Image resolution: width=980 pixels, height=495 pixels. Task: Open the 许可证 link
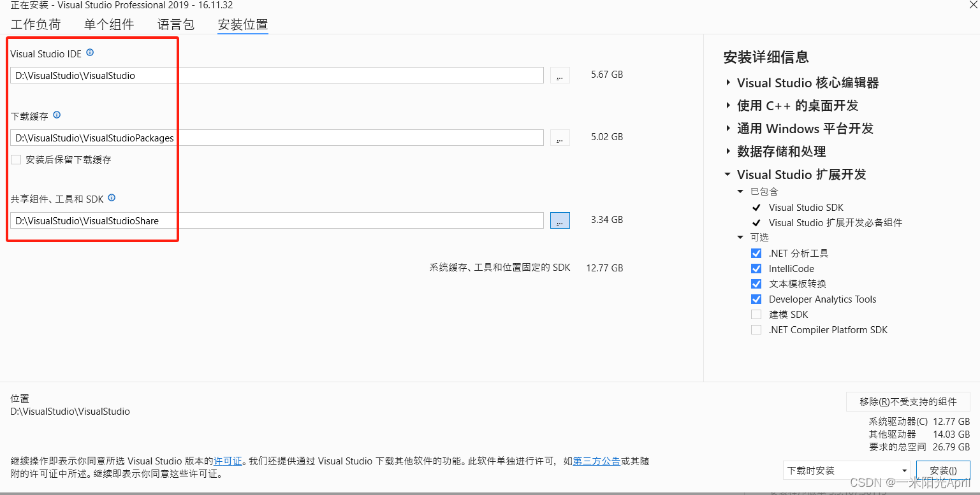click(x=228, y=461)
